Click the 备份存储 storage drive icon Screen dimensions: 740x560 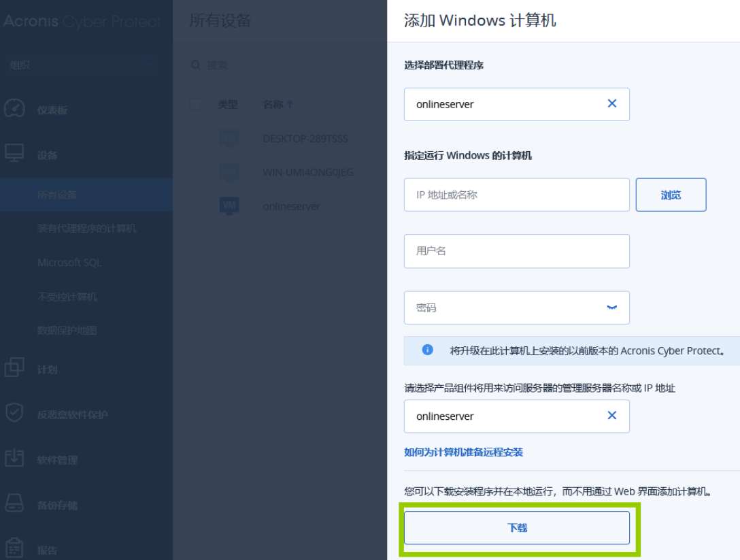[x=14, y=503]
